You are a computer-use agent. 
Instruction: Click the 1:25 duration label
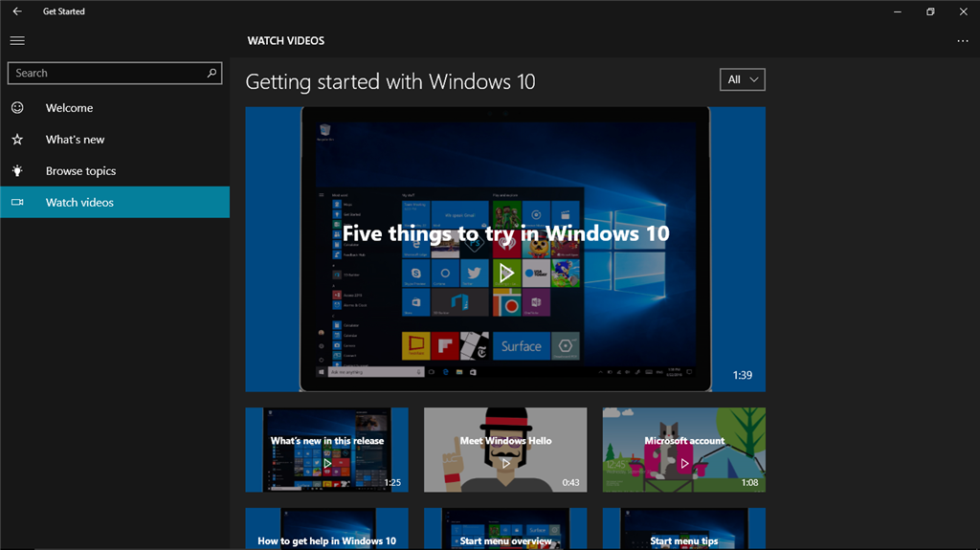392,482
